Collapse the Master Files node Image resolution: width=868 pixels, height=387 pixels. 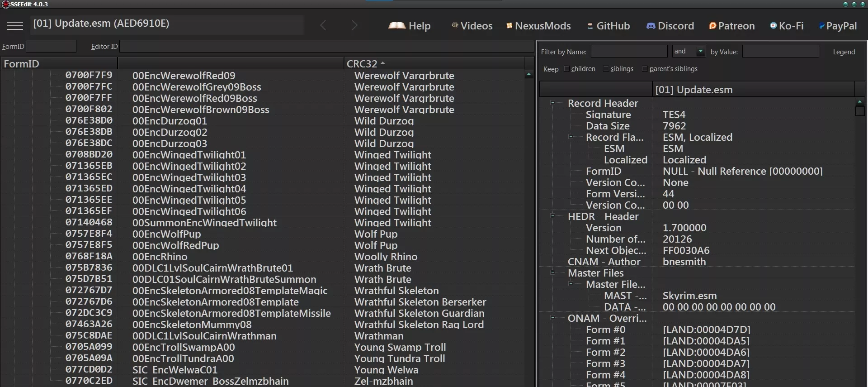pyautogui.click(x=552, y=272)
